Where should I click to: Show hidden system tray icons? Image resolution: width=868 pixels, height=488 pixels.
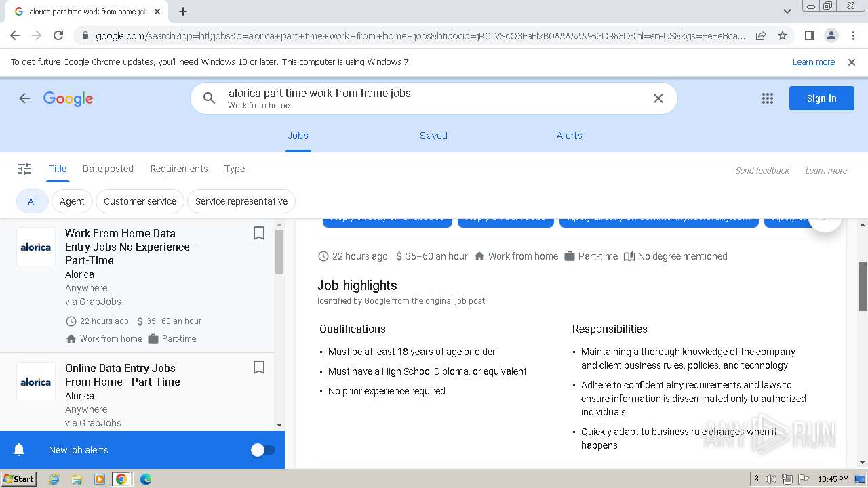756,479
